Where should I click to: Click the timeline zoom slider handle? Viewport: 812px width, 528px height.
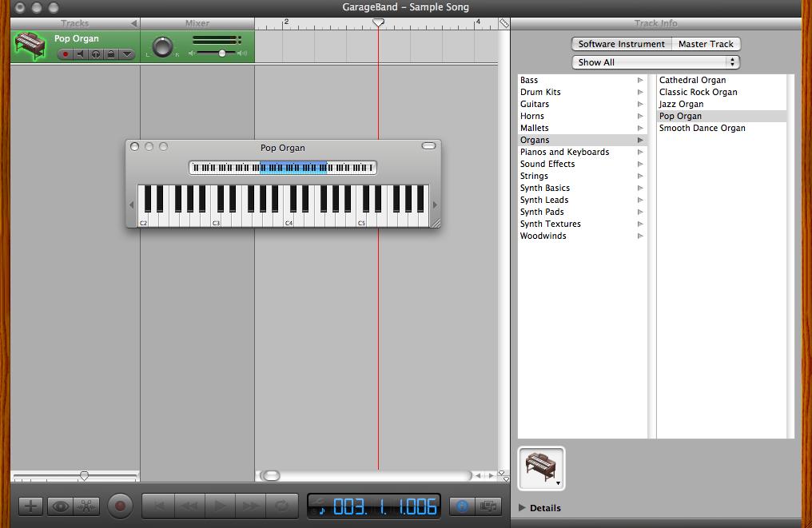pos(84,476)
